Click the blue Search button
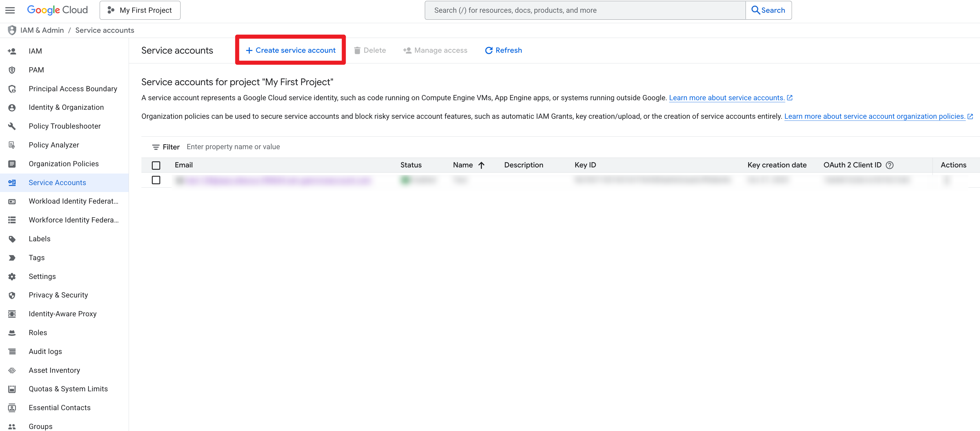The width and height of the screenshot is (980, 431). (x=768, y=10)
